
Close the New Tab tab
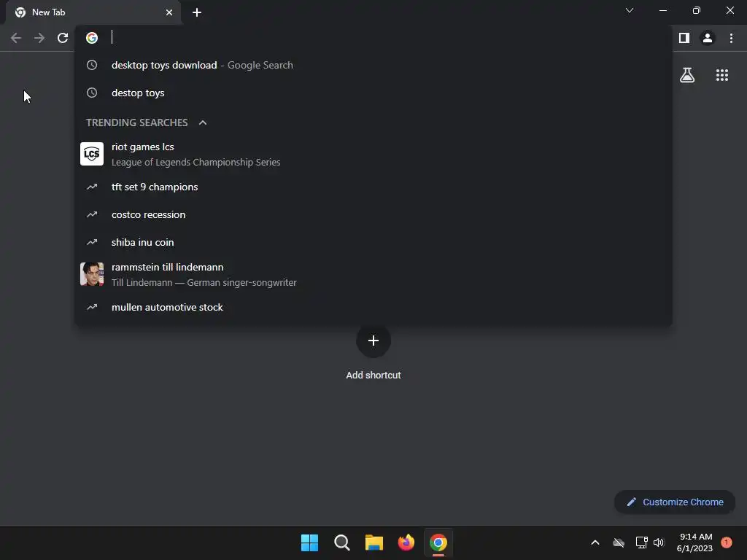coord(169,12)
